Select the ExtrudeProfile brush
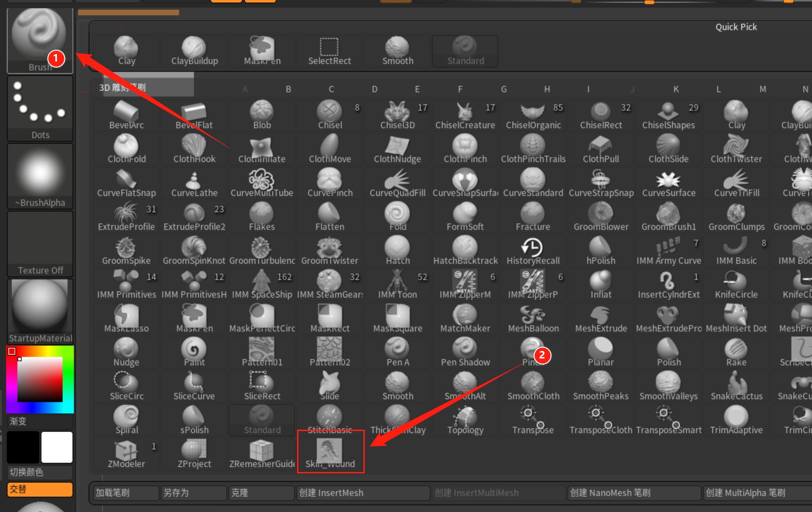The image size is (812, 512). [x=127, y=217]
